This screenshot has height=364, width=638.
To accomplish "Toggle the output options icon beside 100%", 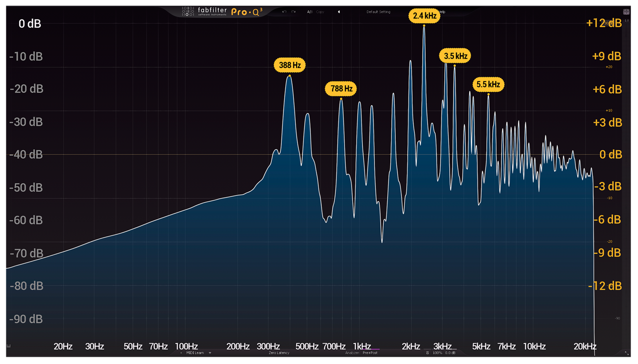I will (x=427, y=353).
